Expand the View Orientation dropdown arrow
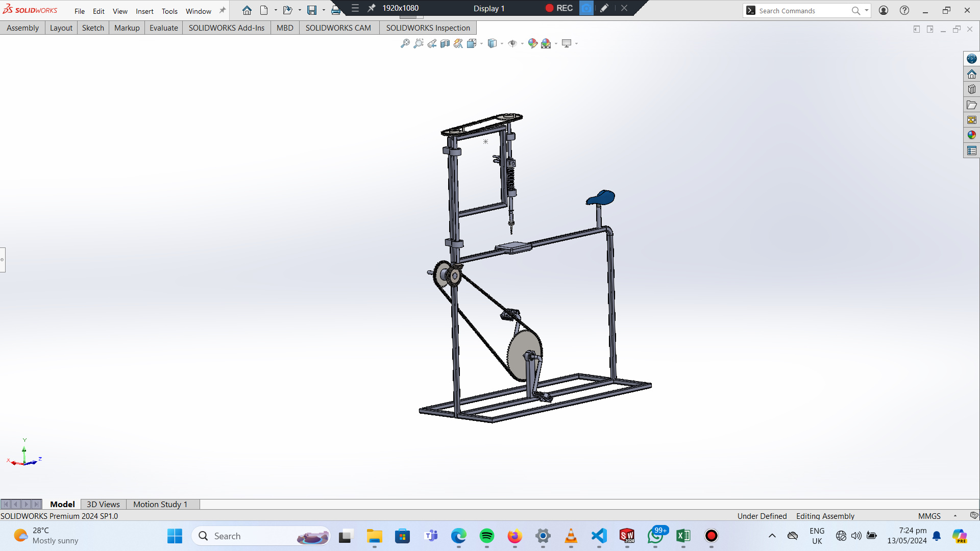Screen dimensions: 980x551 click(x=482, y=44)
